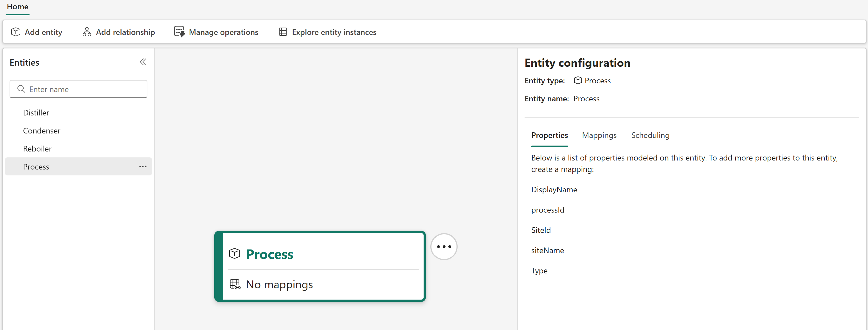868x330 pixels.
Task: Switch to the Mappings tab
Action: 599,135
